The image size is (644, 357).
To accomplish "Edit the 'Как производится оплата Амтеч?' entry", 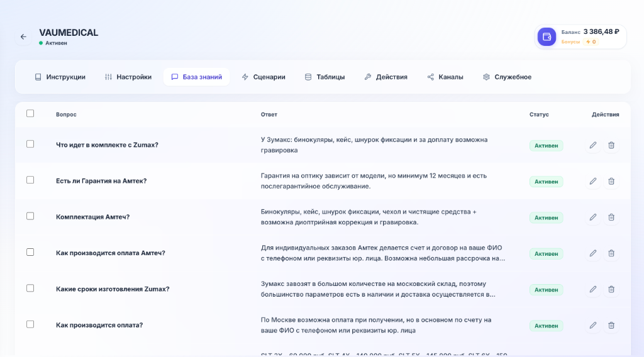I will pos(593,253).
